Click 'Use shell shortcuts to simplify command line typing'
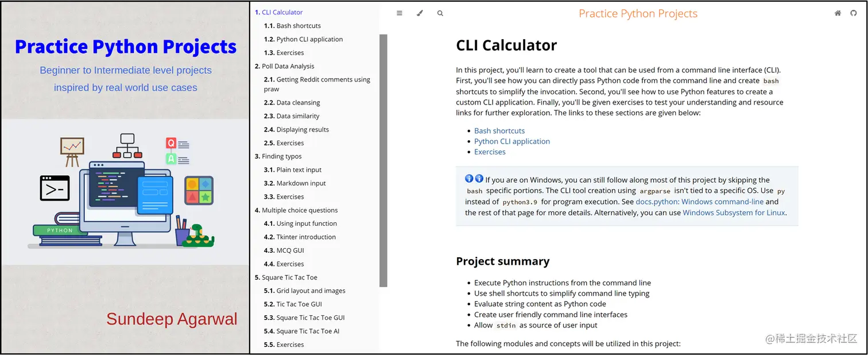This screenshot has height=355, width=868. 562,294
